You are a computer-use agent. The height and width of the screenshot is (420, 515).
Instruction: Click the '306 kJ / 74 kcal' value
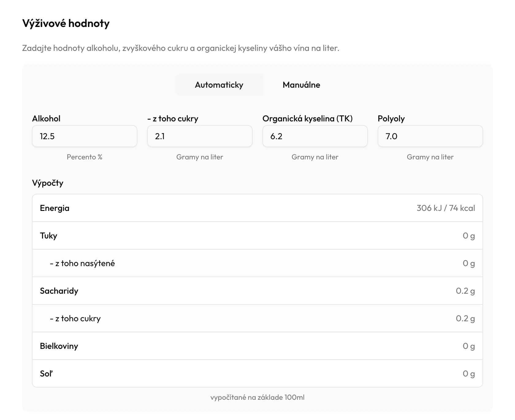pyautogui.click(x=446, y=208)
